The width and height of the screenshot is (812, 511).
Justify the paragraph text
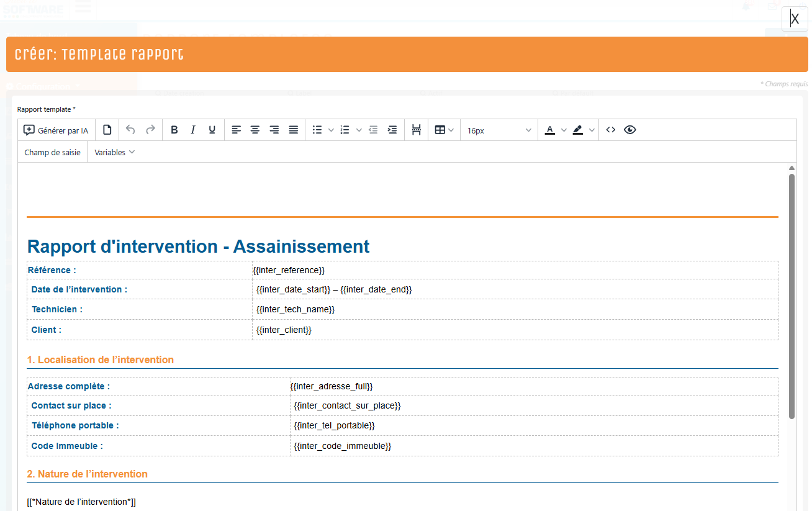click(x=294, y=130)
